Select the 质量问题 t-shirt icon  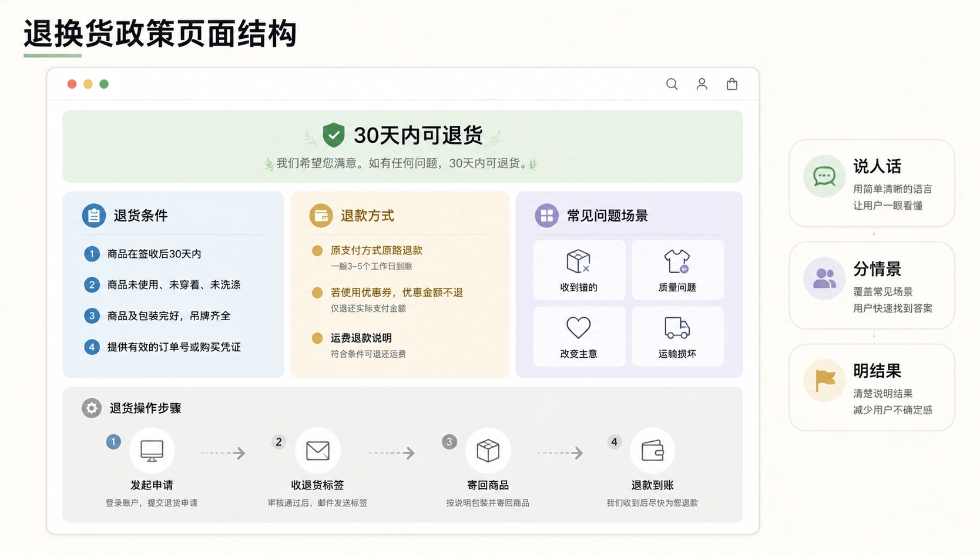(x=677, y=261)
